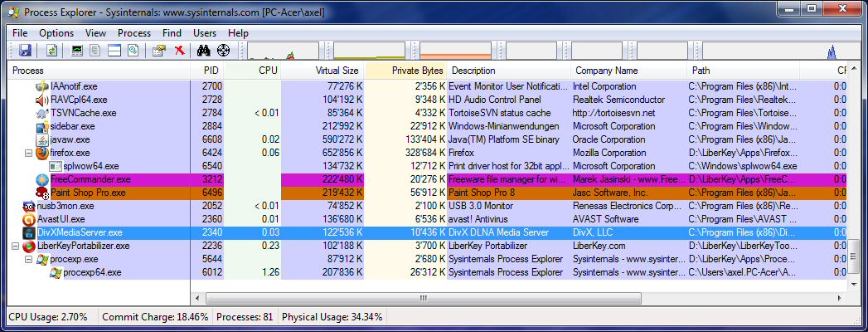Screen dimensions: 868x332
Task: Click the Process Explorer title bar icon
Action: tap(14, 12)
